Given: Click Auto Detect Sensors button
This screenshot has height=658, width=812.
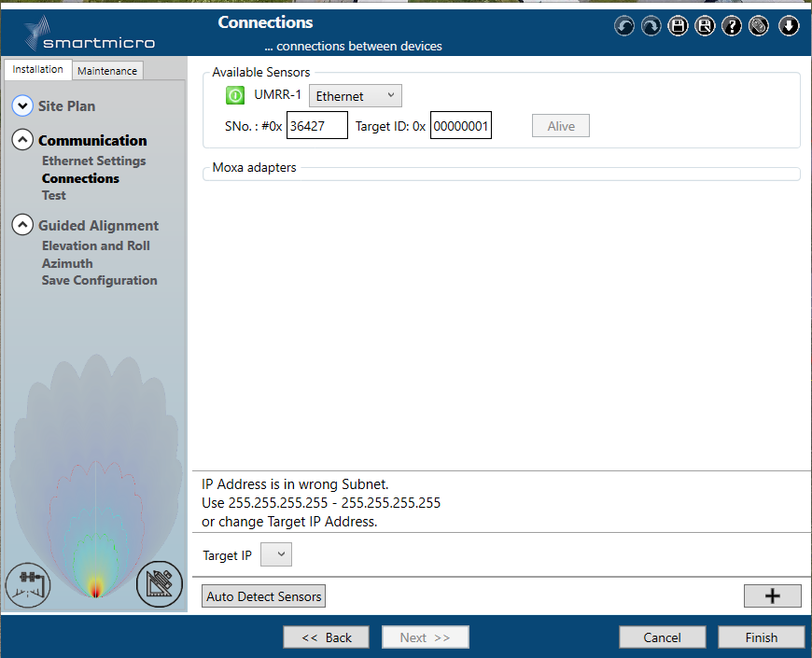Looking at the screenshot, I should point(263,596).
